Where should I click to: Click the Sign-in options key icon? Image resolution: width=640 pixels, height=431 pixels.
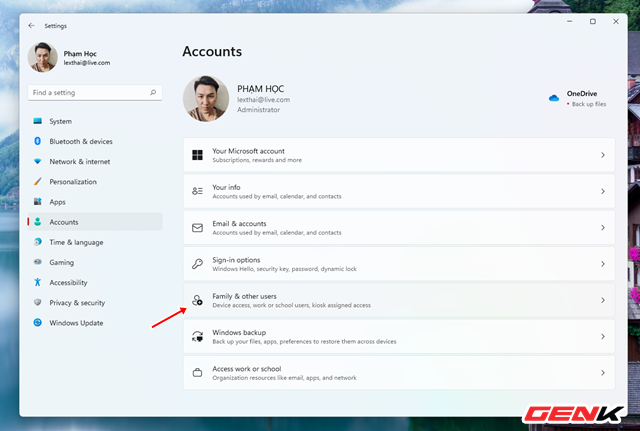tap(198, 264)
